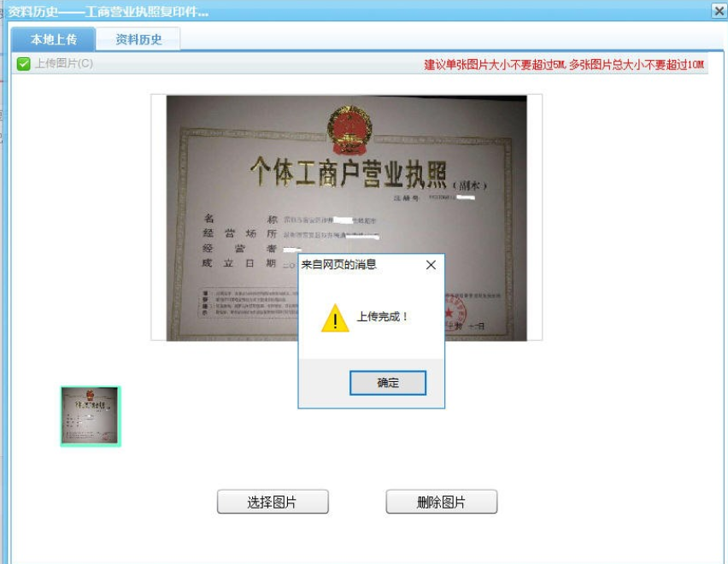Select the uploaded license thumbnail
This screenshot has height=564, width=728.
91,414
